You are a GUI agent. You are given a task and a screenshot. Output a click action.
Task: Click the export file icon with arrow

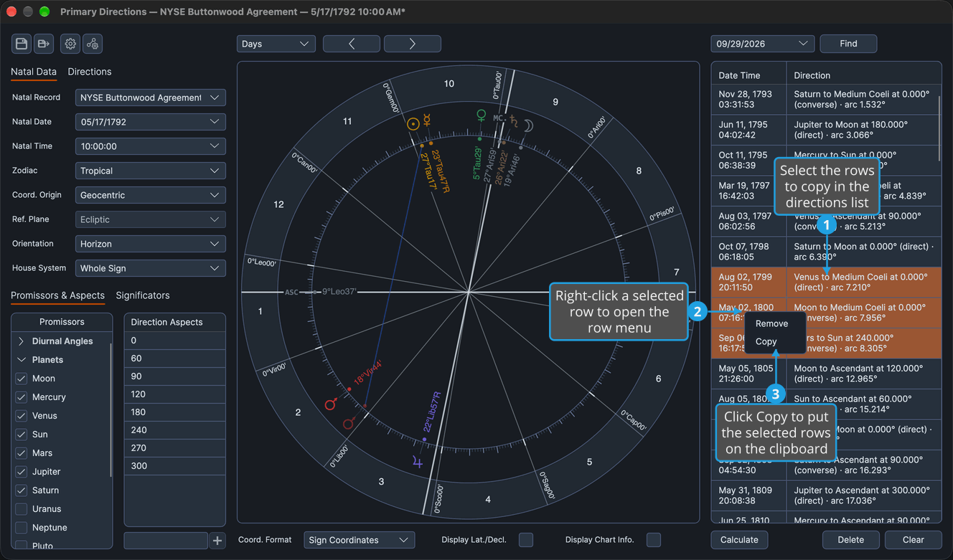click(44, 44)
